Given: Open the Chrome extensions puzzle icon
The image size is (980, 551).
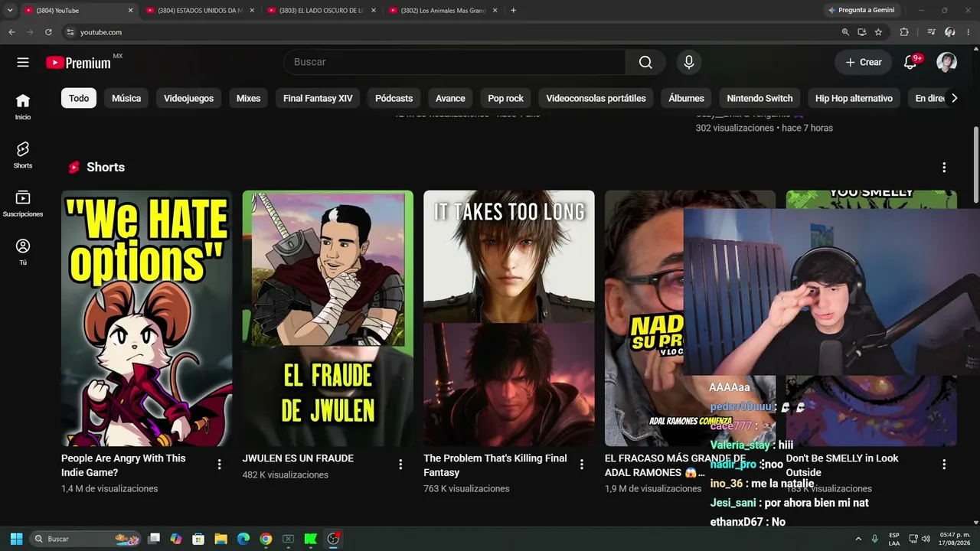Looking at the screenshot, I should (x=904, y=32).
